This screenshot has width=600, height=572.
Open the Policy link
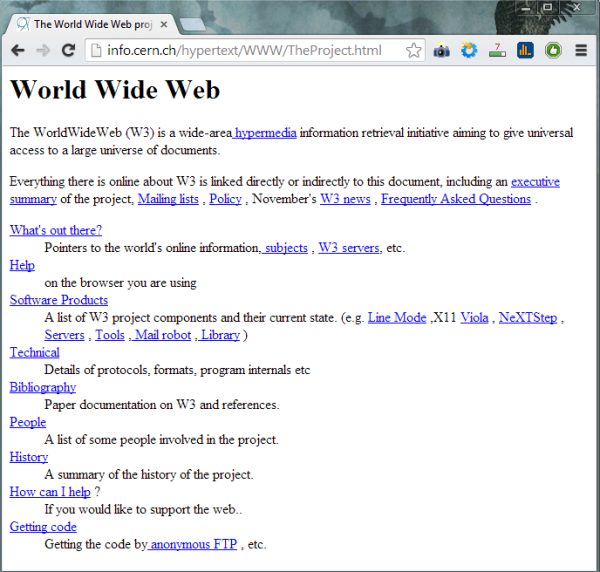[225, 199]
